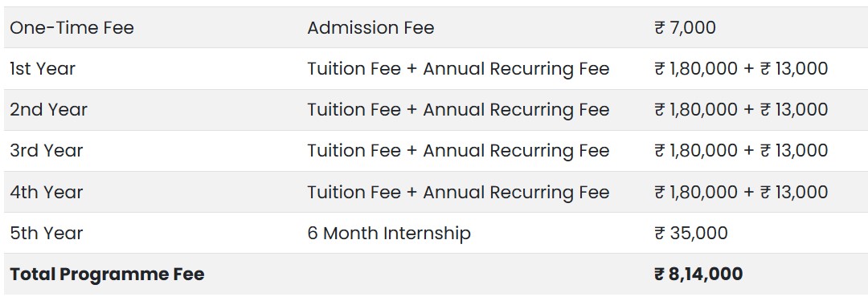Select the Admission Fee cell
This screenshot has width=868, height=301.
(371, 27)
